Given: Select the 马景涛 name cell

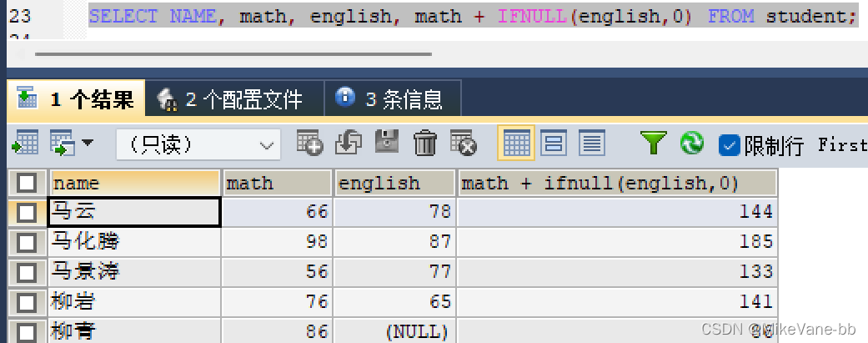Looking at the screenshot, I should 134,272.
